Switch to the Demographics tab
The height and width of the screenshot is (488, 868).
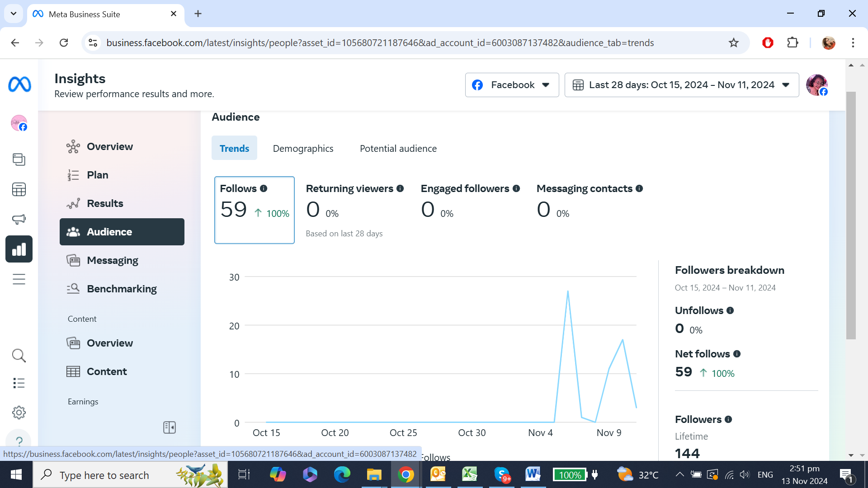pyautogui.click(x=303, y=148)
